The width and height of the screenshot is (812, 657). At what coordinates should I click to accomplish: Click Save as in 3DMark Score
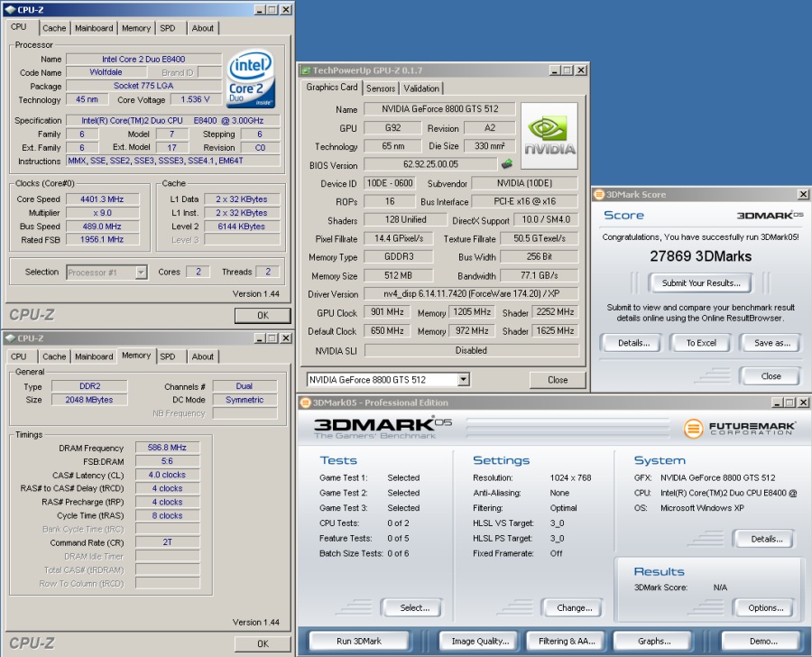pos(771,343)
